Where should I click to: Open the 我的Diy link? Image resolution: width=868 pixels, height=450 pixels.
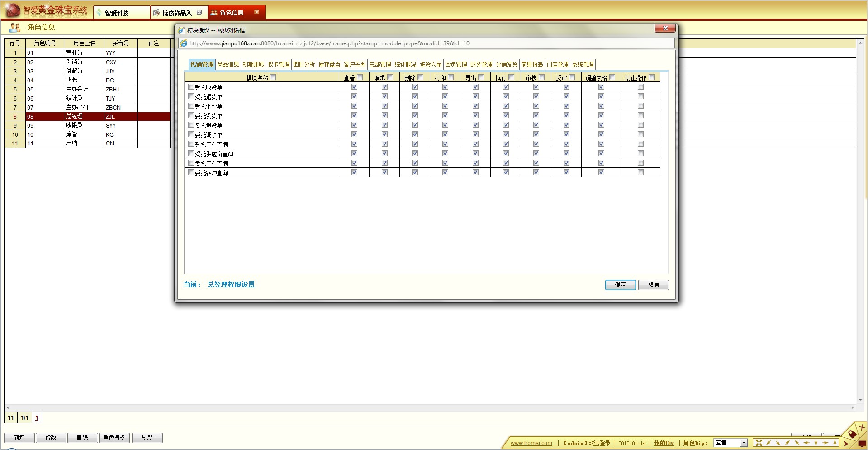pyautogui.click(x=664, y=443)
